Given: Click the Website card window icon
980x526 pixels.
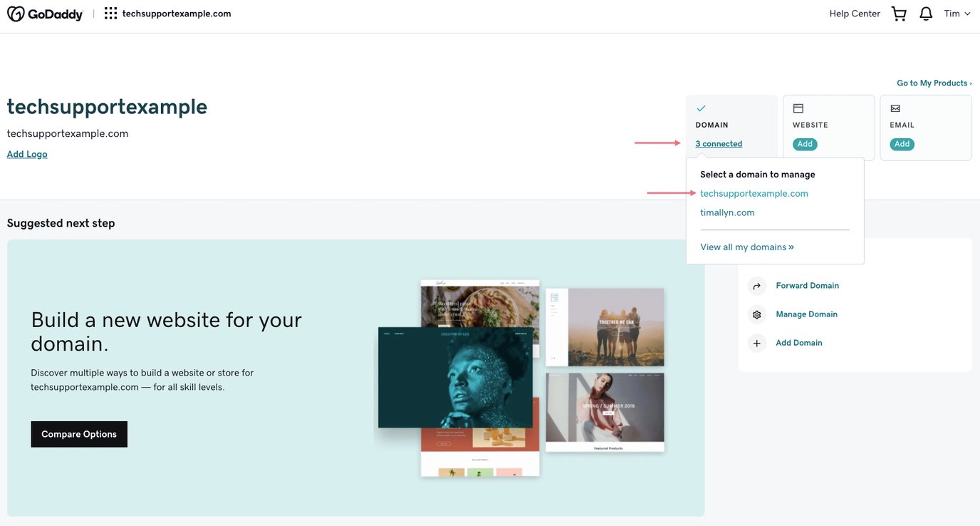Looking at the screenshot, I should coord(798,108).
